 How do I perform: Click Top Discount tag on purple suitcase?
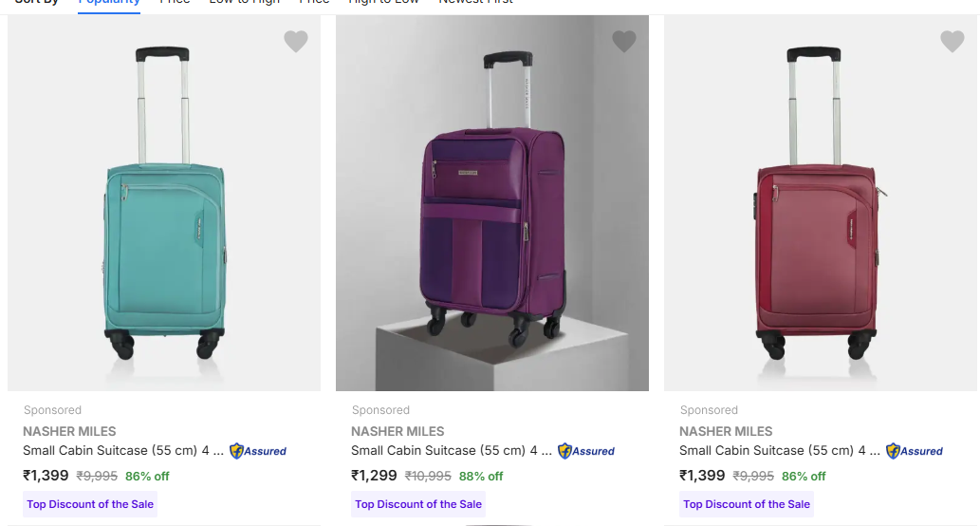coord(418,504)
